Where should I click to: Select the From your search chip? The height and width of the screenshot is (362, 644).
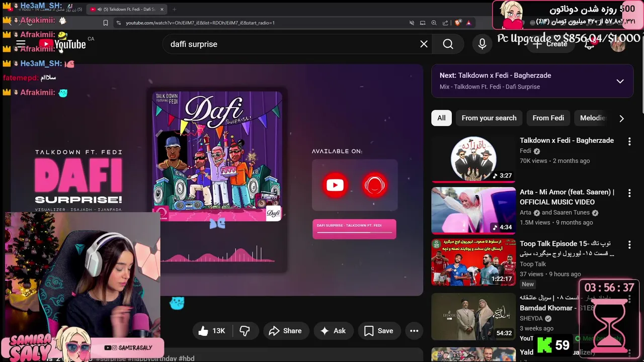coord(489,118)
